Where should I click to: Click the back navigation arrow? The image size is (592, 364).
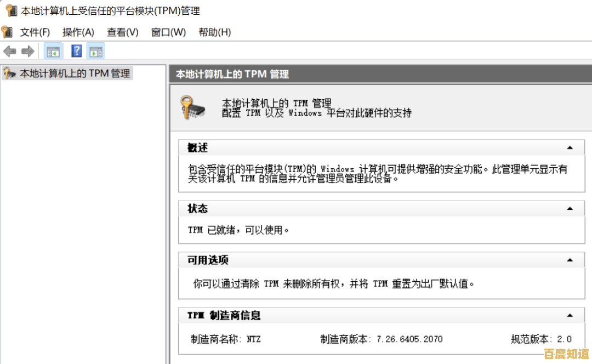tap(9, 51)
